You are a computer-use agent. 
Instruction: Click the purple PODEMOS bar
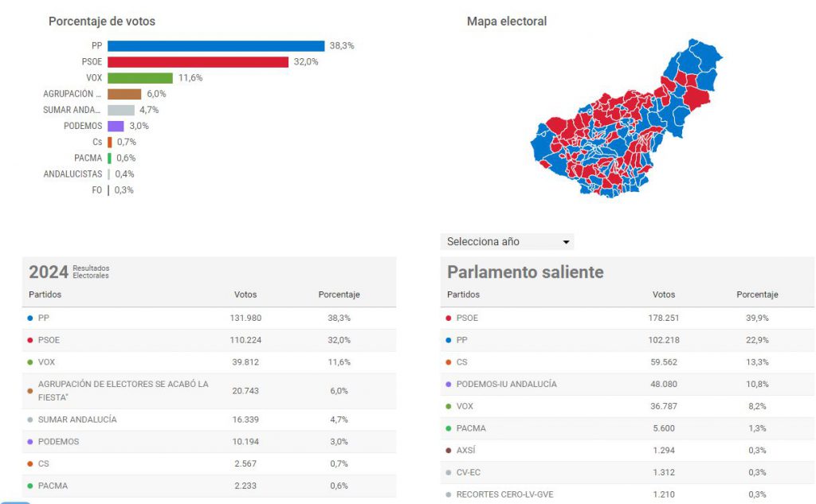[x=116, y=126]
